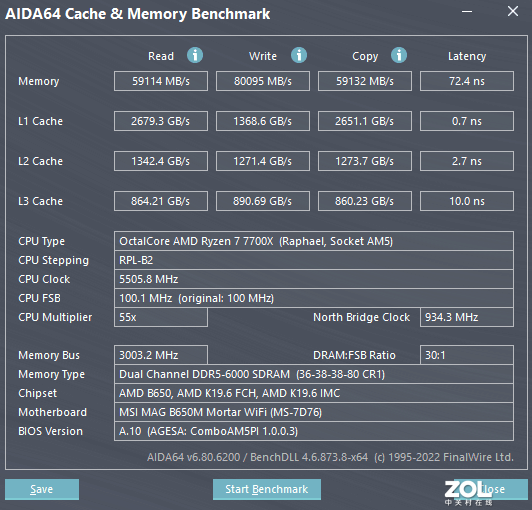Close the window using the X icon
Image resolution: width=532 pixels, height=510 pixels.
(513, 11)
